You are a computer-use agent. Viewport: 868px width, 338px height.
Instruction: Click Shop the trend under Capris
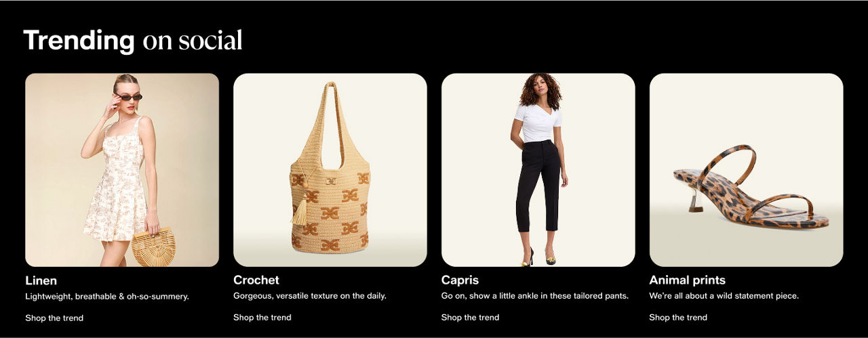tap(470, 318)
